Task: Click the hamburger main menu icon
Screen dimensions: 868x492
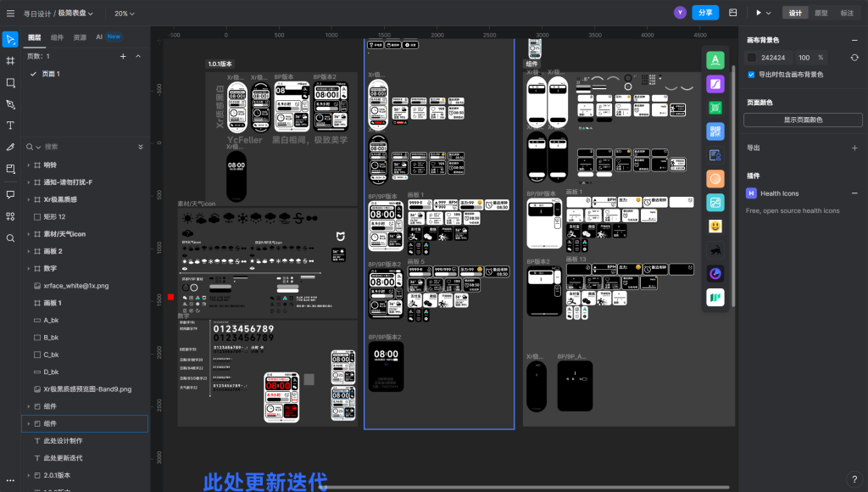Action: point(10,14)
